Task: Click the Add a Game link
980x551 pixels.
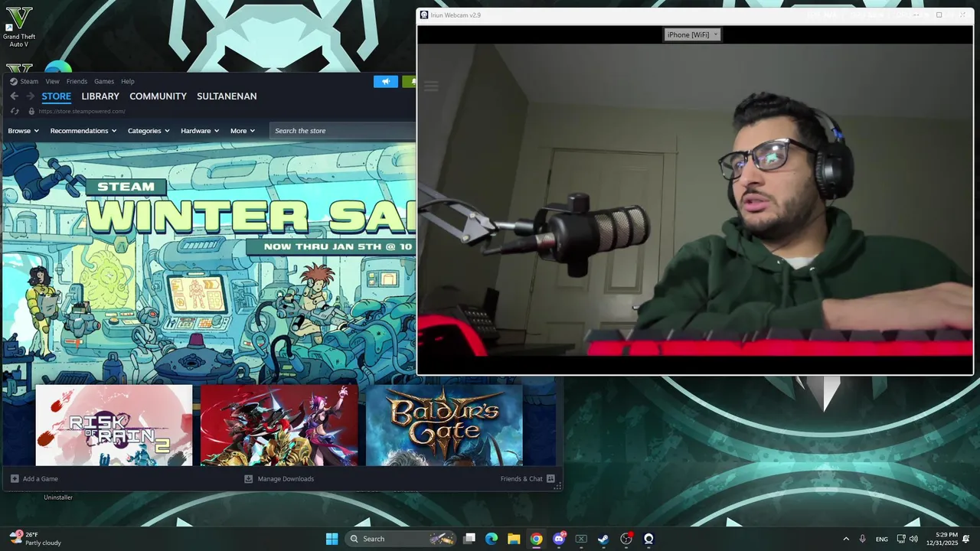Action: pyautogui.click(x=41, y=479)
